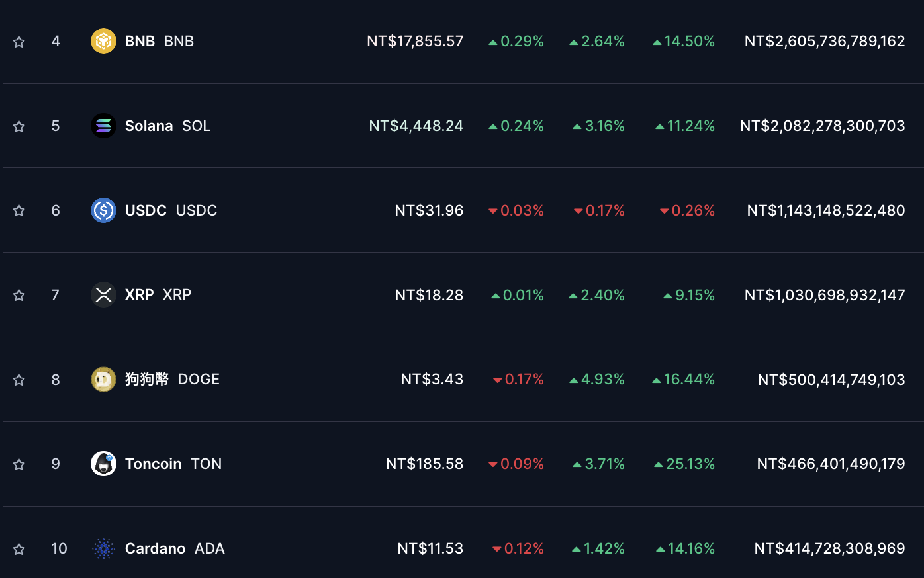Viewport: 924px width, 578px height.
Task: Open the Cardano name link
Action: (x=155, y=548)
